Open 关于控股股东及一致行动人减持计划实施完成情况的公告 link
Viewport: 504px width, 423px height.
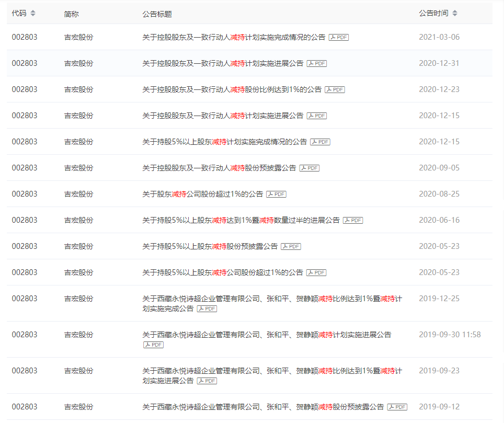point(234,37)
